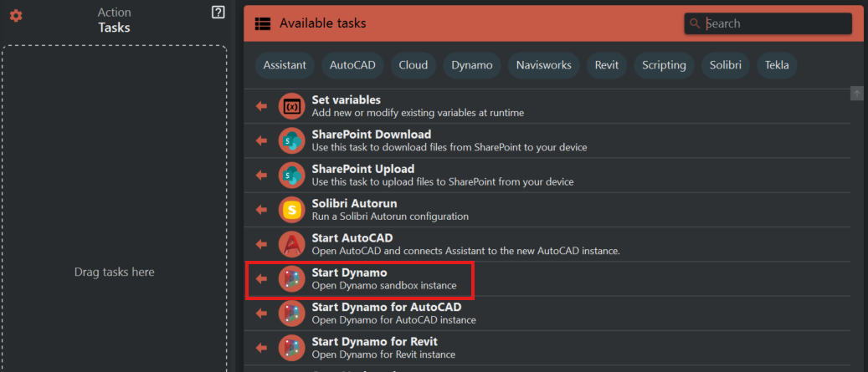Select the Solibri Autorun task title
This screenshot has height=372, width=868.
(x=354, y=204)
